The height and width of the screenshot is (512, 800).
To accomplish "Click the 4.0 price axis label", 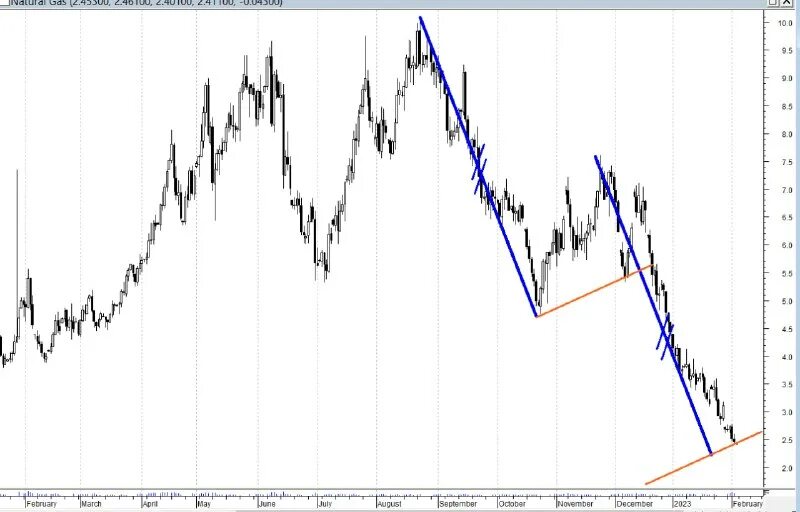I will [x=786, y=357].
